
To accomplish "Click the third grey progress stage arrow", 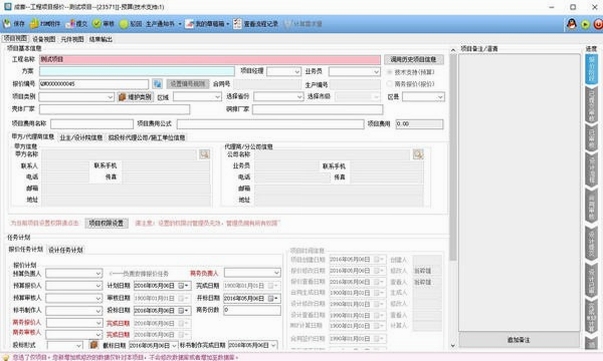I will 591,139.
